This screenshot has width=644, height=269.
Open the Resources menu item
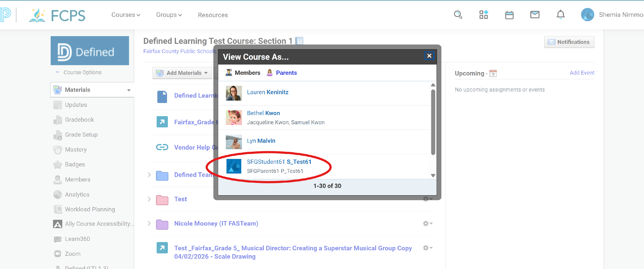(213, 15)
